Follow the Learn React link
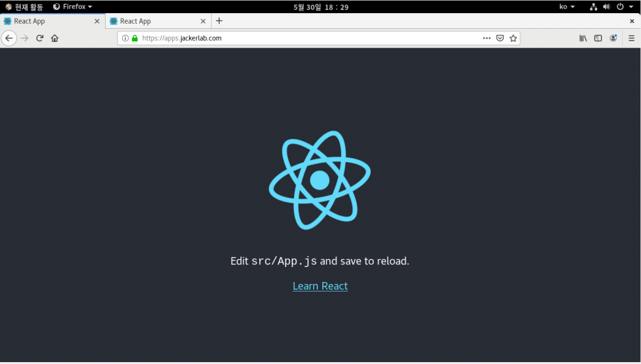 point(320,286)
